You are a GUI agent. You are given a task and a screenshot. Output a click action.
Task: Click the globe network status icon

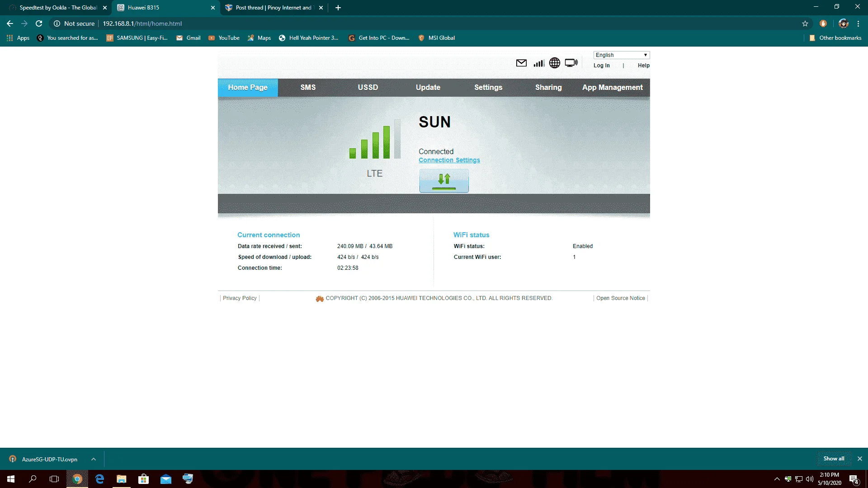(x=555, y=63)
